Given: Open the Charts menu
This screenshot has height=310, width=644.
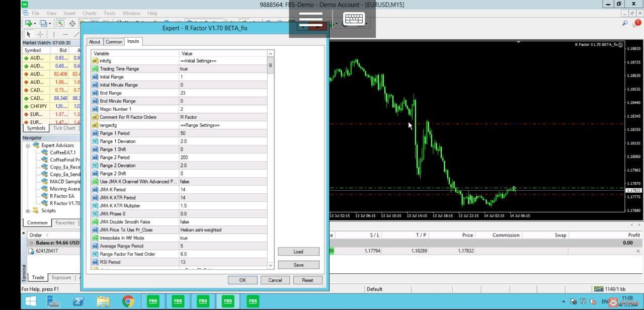Looking at the screenshot, I should click(x=90, y=13).
